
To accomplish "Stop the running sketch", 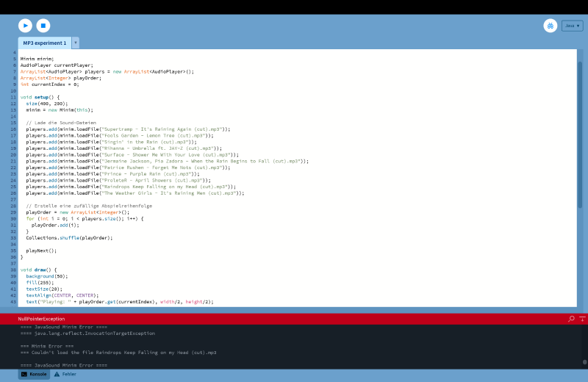I will [43, 26].
